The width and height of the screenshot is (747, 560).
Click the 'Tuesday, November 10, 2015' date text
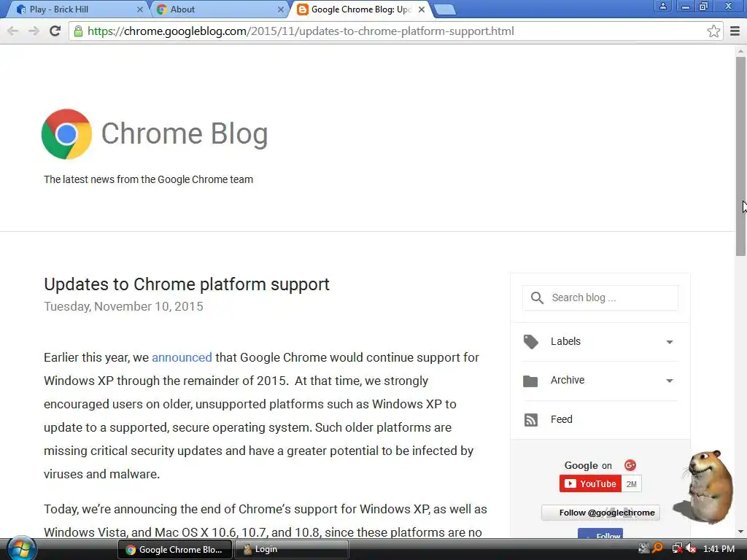pos(123,307)
